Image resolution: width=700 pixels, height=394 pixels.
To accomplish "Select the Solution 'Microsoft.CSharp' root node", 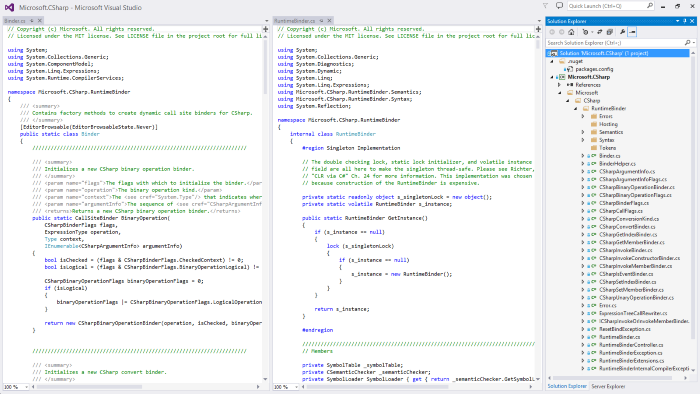I will point(618,53).
